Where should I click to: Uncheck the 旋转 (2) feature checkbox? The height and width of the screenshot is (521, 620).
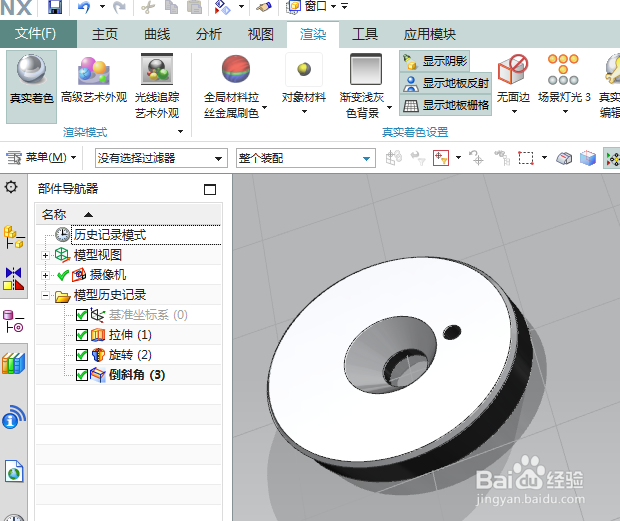(x=82, y=355)
